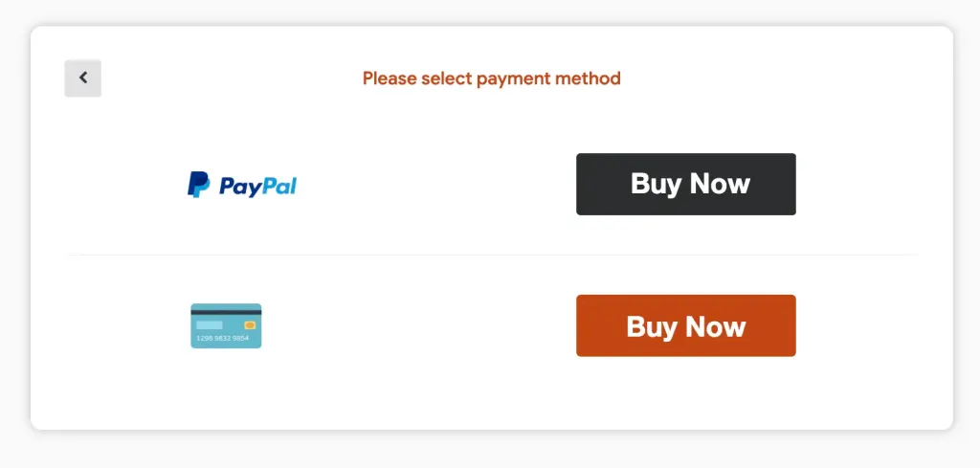980x468 pixels.
Task: Click the gold chip on the card icon
Action: pos(250,325)
